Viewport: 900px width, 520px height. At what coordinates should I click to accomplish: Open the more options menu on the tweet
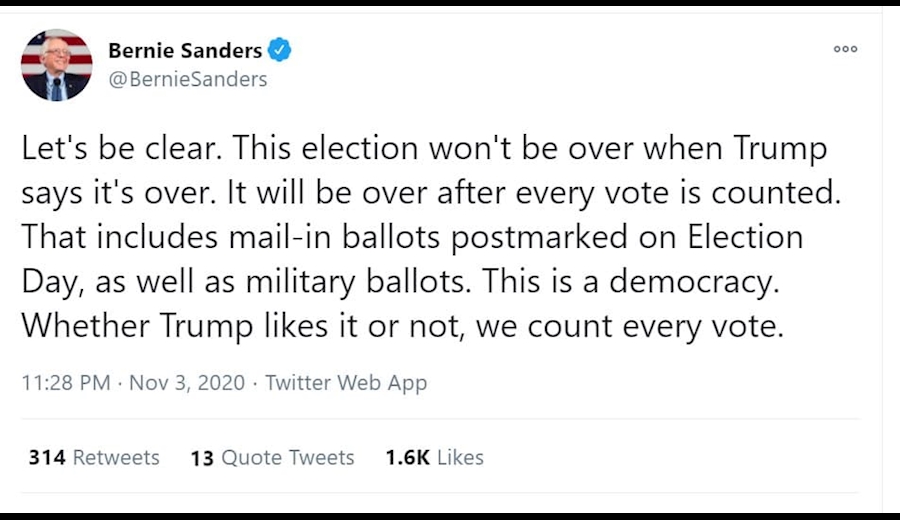(x=845, y=49)
